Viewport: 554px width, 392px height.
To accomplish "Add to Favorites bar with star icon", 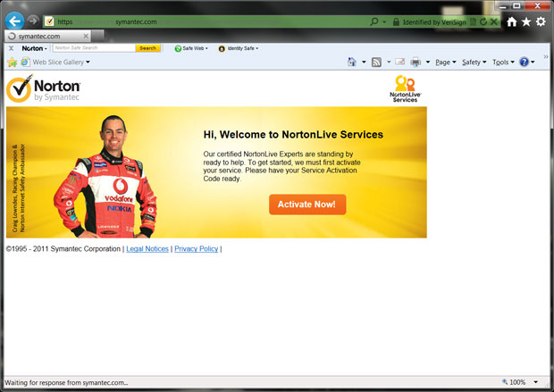I will [12, 63].
